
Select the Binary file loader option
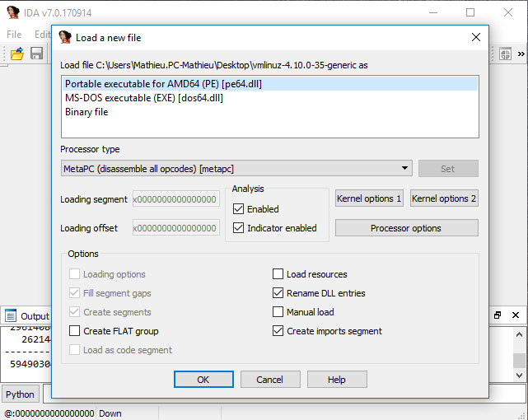[86, 112]
